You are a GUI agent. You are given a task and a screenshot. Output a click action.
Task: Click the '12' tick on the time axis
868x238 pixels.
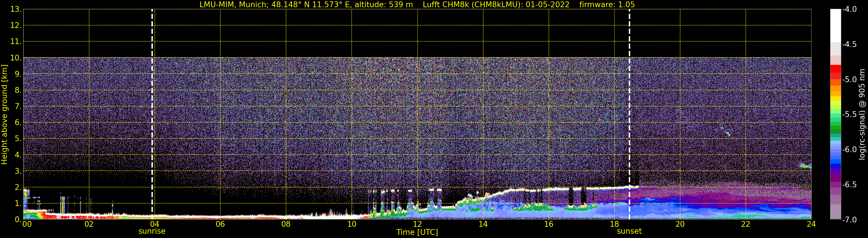(x=417, y=224)
